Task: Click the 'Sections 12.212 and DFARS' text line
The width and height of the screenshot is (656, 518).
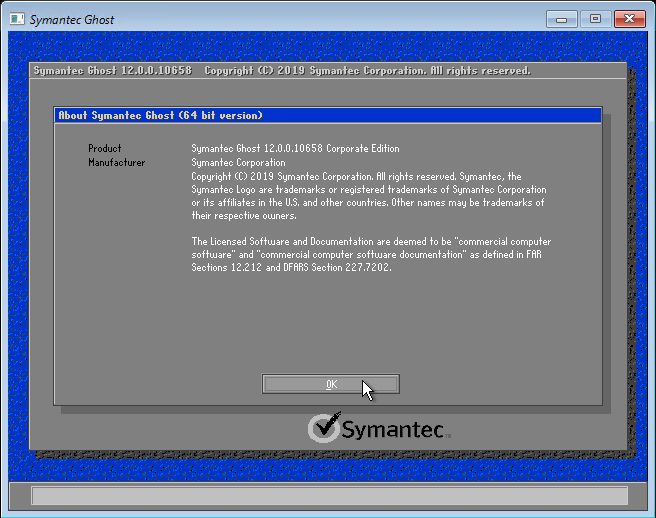Action: click(x=292, y=267)
